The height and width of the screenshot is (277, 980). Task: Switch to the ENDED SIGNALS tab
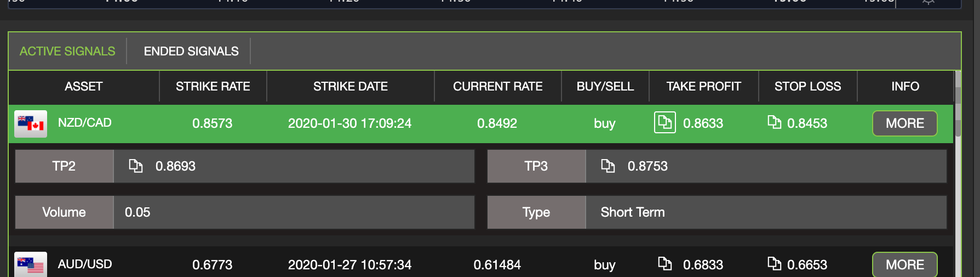[191, 51]
